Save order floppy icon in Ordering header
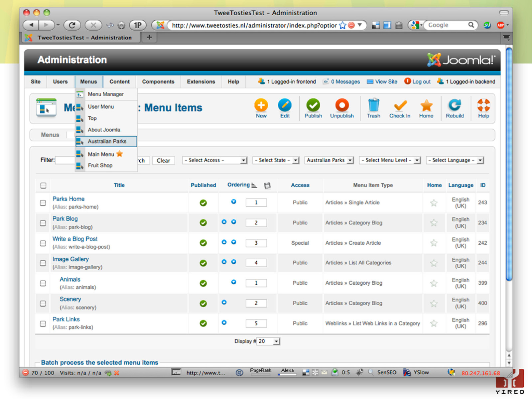This screenshot has width=532, height=399. (x=267, y=186)
